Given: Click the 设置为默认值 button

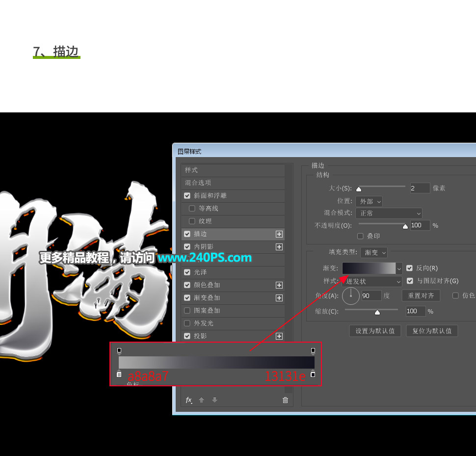Looking at the screenshot, I should pyautogui.click(x=375, y=331).
